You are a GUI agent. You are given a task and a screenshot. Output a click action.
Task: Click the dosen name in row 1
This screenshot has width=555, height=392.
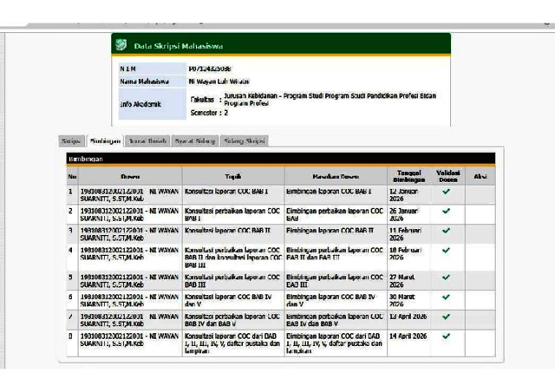coord(129,195)
